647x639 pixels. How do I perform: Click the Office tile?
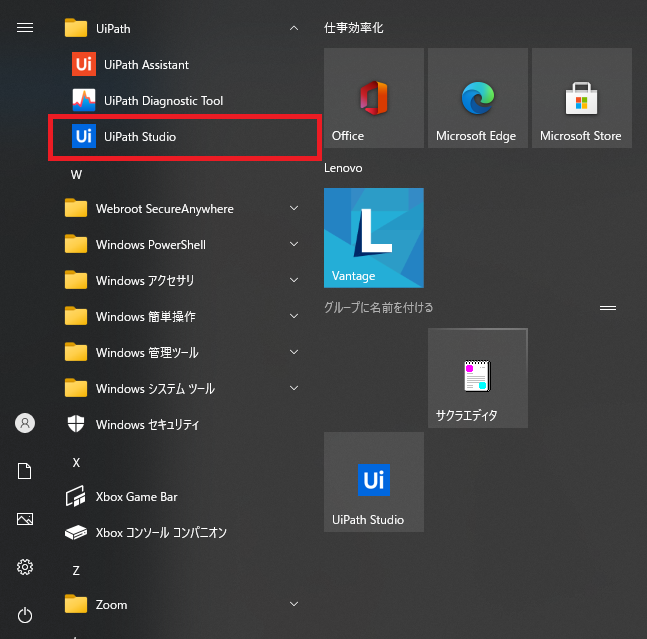[374, 98]
